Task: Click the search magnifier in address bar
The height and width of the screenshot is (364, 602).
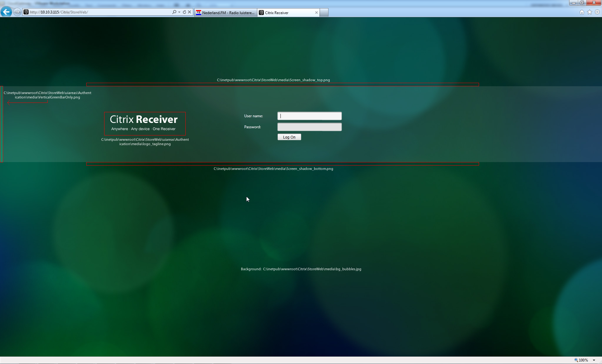Action: click(x=174, y=12)
